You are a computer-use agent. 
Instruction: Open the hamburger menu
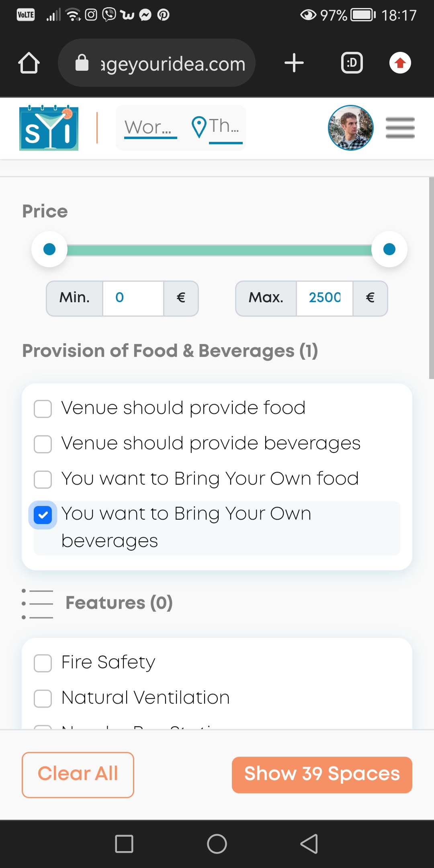point(400,128)
